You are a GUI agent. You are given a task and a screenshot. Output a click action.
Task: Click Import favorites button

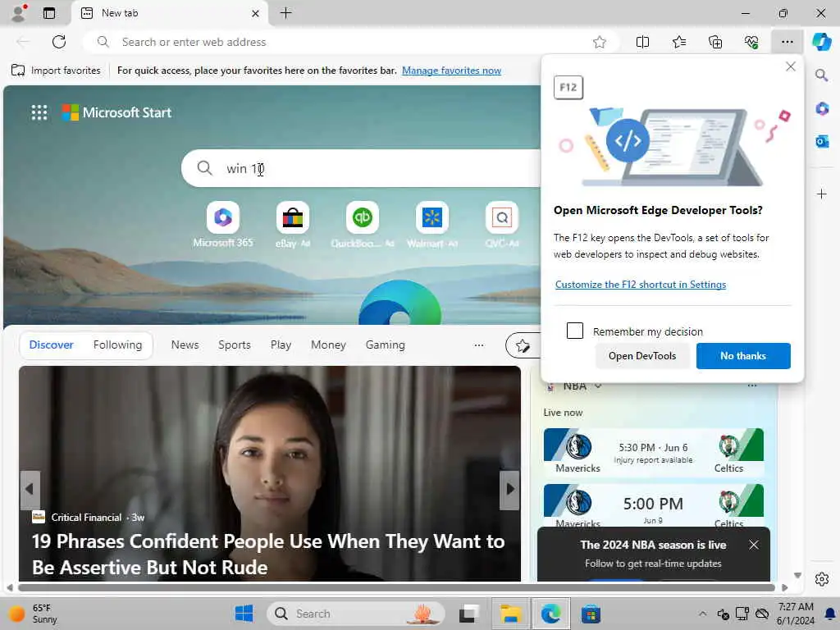tap(56, 71)
